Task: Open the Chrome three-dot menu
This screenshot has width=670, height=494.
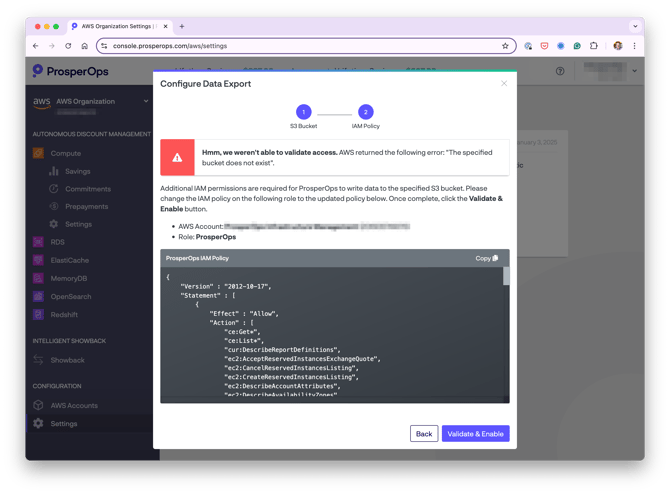Action: (x=634, y=46)
